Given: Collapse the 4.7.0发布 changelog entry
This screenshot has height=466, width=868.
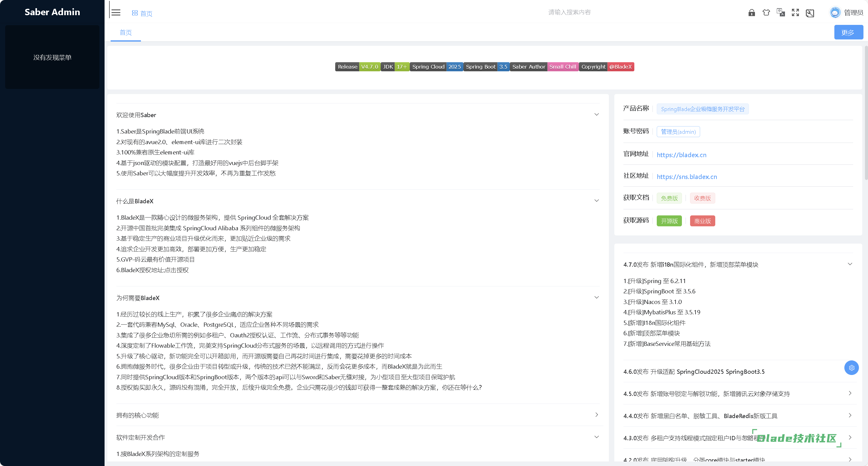Looking at the screenshot, I should (850, 264).
